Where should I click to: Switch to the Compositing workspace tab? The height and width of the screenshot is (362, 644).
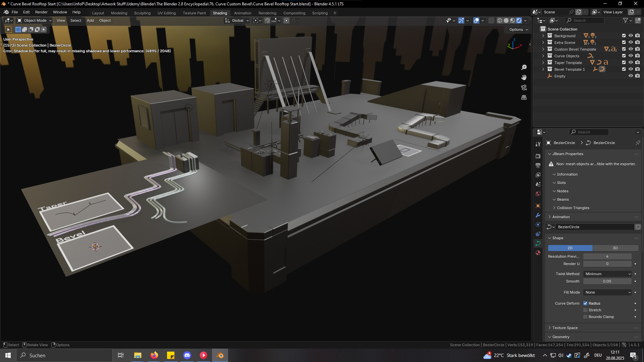(294, 13)
